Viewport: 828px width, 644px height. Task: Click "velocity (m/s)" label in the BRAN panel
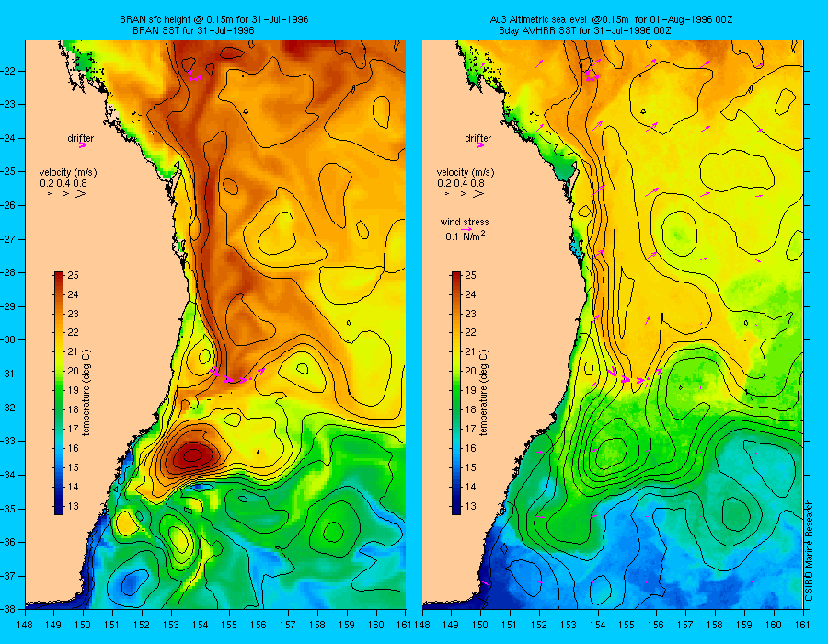[68, 172]
